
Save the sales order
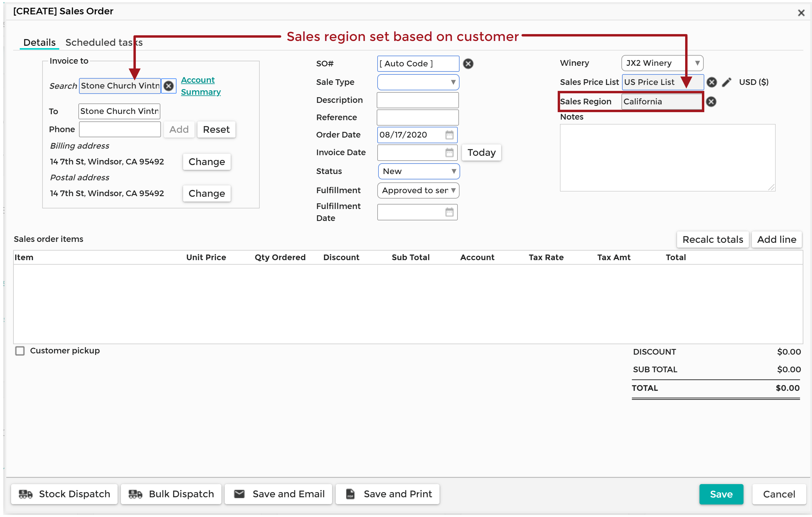(721, 494)
